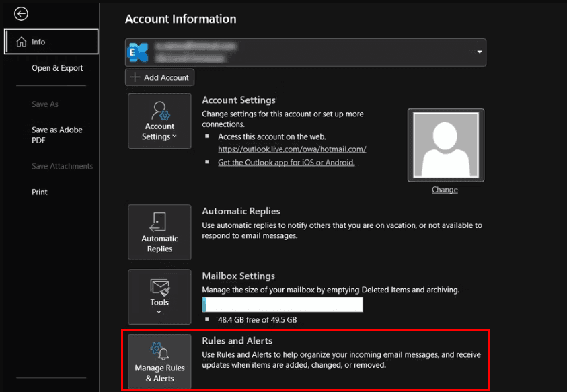Select Print in the left sidebar
567x392 pixels.
[40, 192]
